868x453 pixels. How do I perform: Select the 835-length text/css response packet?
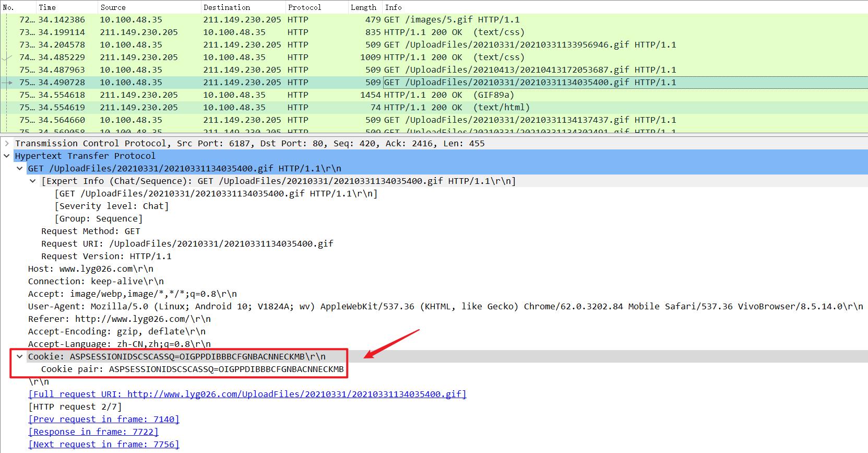pos(434,32)
